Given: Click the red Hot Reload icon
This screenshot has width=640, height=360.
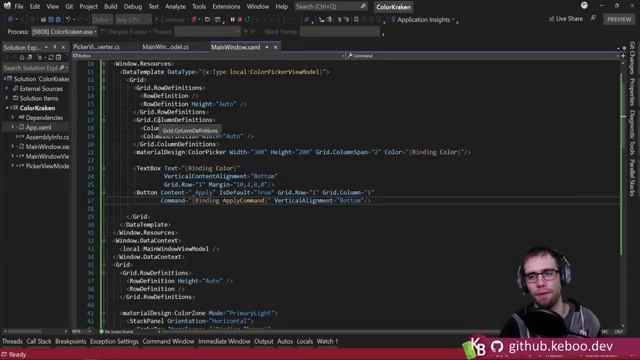Looking at the screenshot, I should pyautogui.click(x=194, y=19).
